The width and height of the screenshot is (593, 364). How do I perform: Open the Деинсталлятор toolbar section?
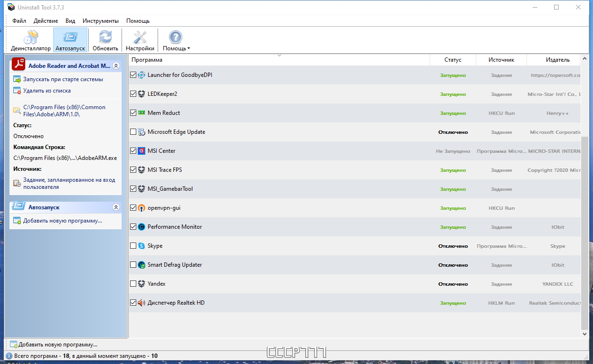click(31, 40)
